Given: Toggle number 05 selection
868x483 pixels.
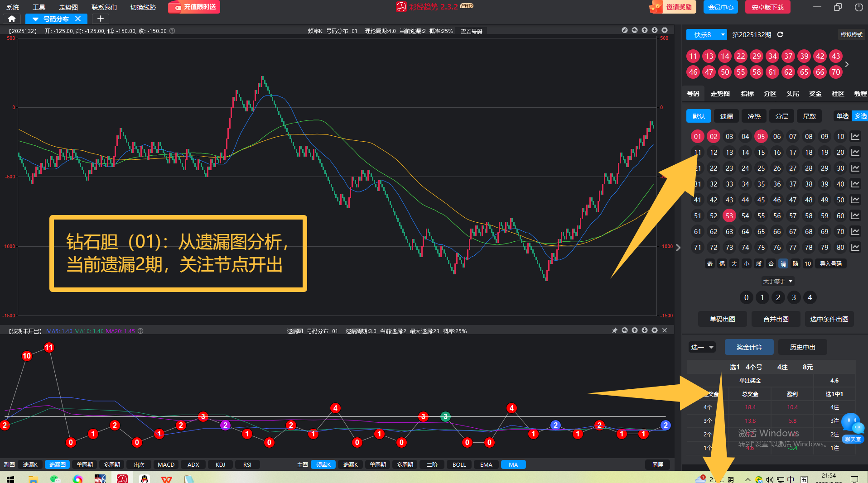Looking at the screenshot, I should click(761, 136).
